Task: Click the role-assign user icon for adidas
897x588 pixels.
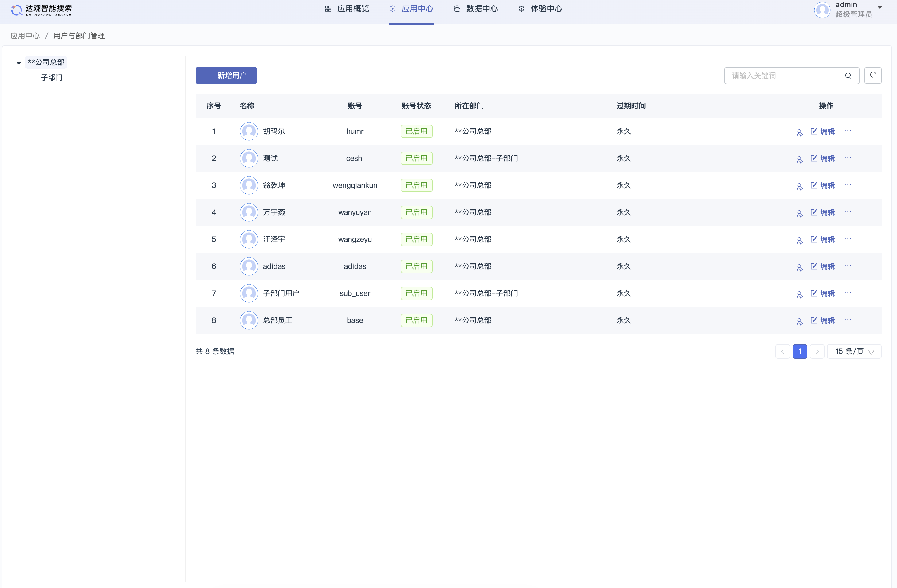Action: point(799,267)
